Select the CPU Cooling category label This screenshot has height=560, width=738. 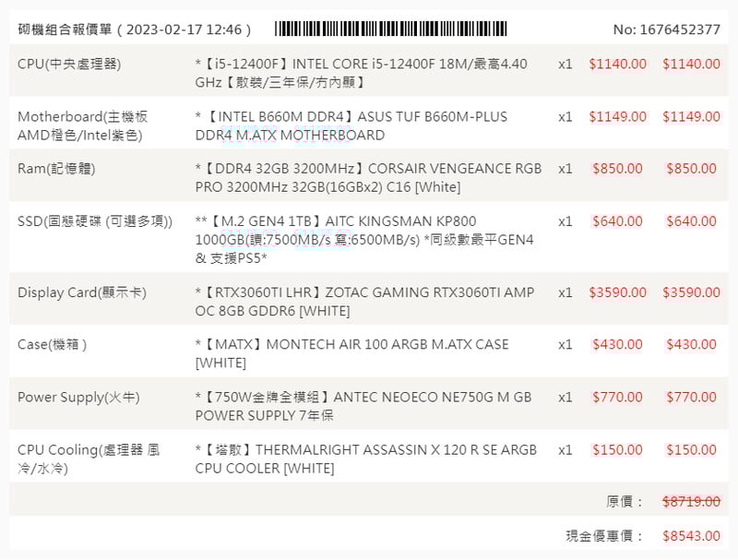pyautogui.click(x=89, y=459)
